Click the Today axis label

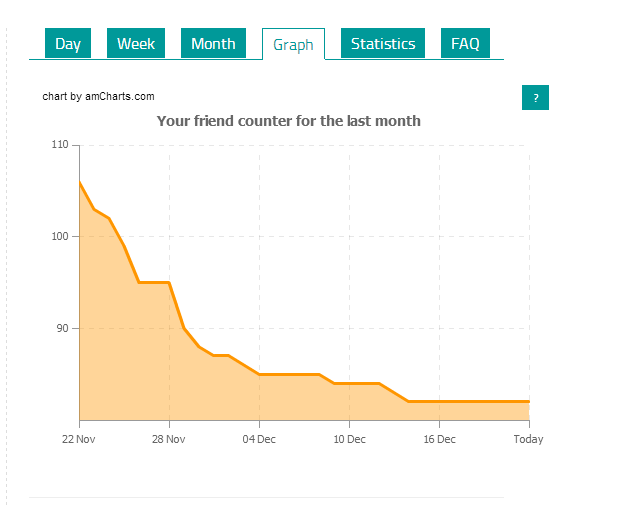[528, 439]
